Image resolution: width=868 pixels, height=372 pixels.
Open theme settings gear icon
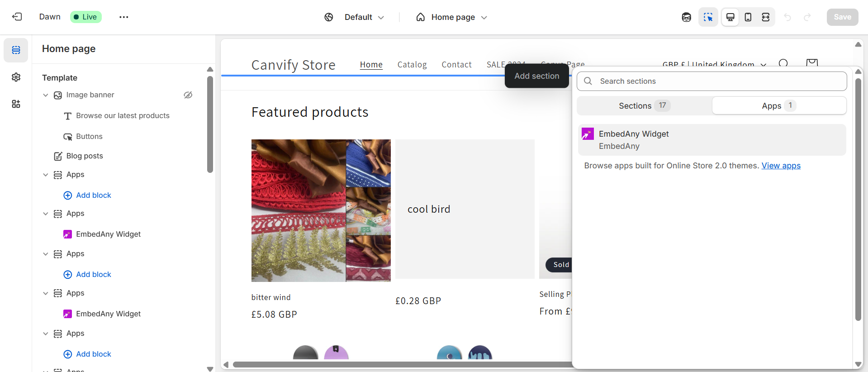coord(16,77)
